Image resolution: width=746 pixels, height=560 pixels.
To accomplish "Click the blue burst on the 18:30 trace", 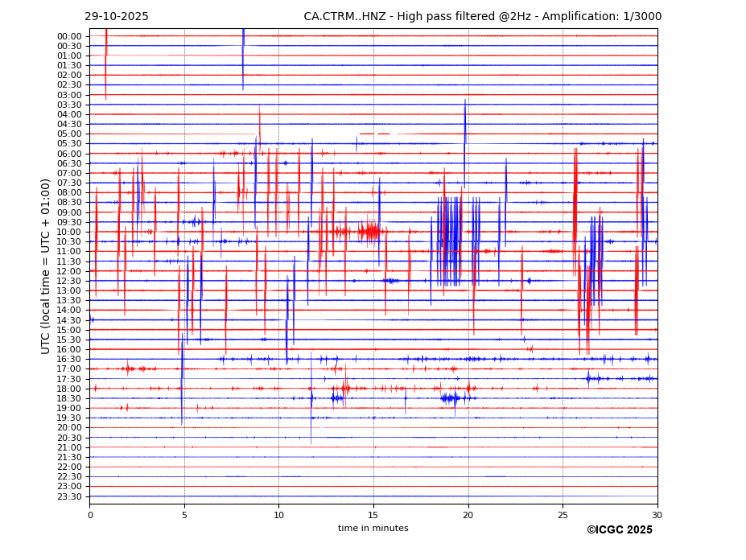I will coord(451,397).
